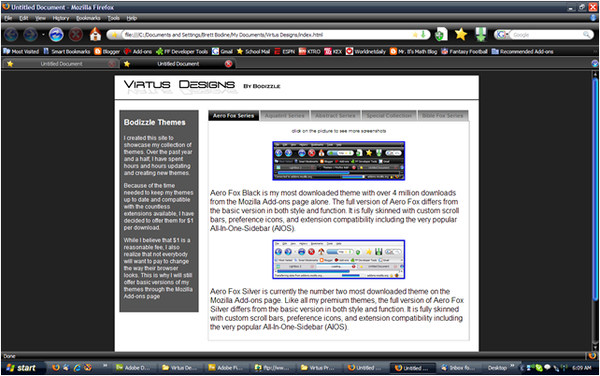The height and width of the screenshot is (376, 600).
Task: Expand the hidden system tray icons arrow
Action: pos(522,368)
